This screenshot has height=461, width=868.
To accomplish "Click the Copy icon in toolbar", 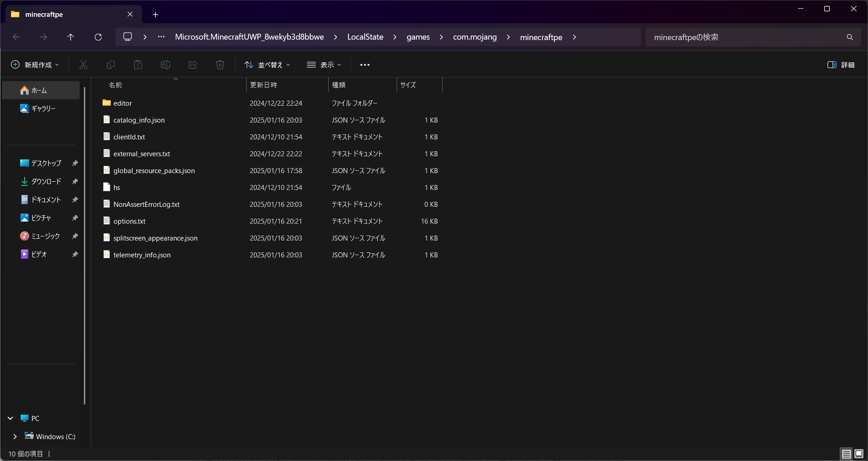I will (x=110, y=65).
